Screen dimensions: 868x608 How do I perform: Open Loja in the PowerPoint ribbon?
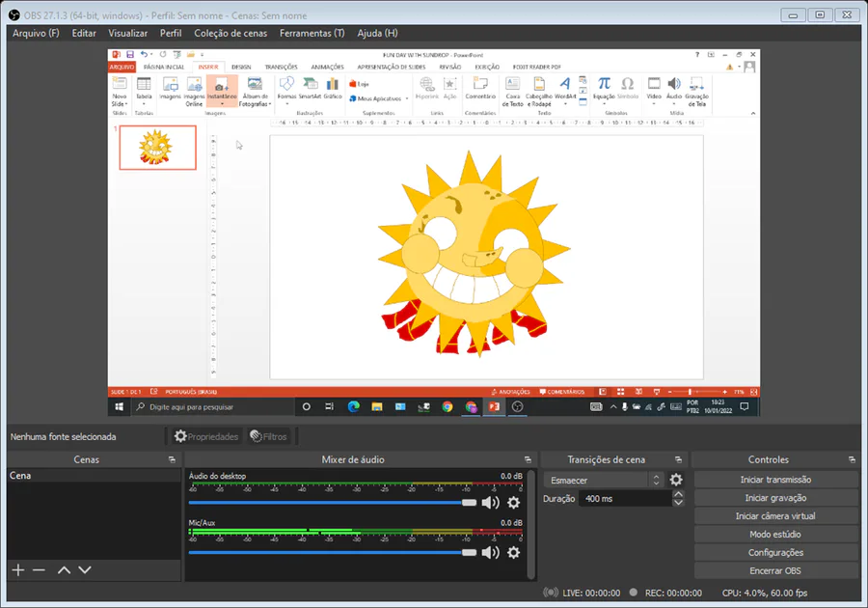pos(359,84)
